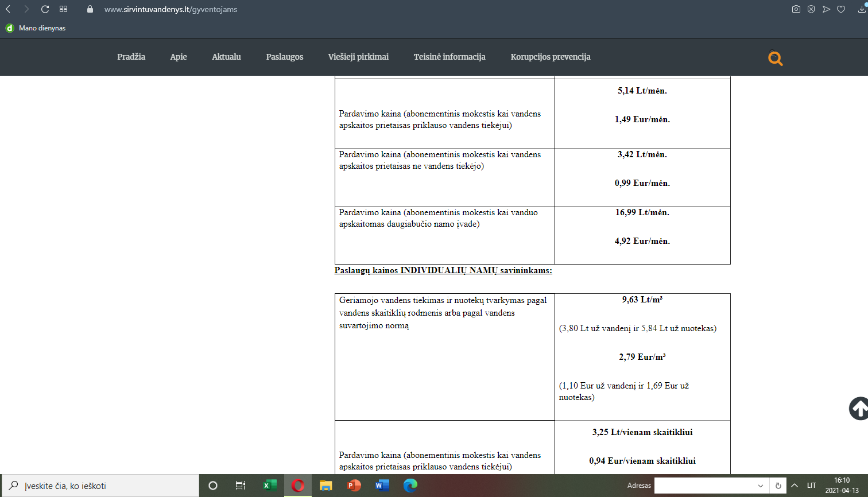
Task: Open the Viešieji pirkimai menu item
Action: tap(358, 57)
